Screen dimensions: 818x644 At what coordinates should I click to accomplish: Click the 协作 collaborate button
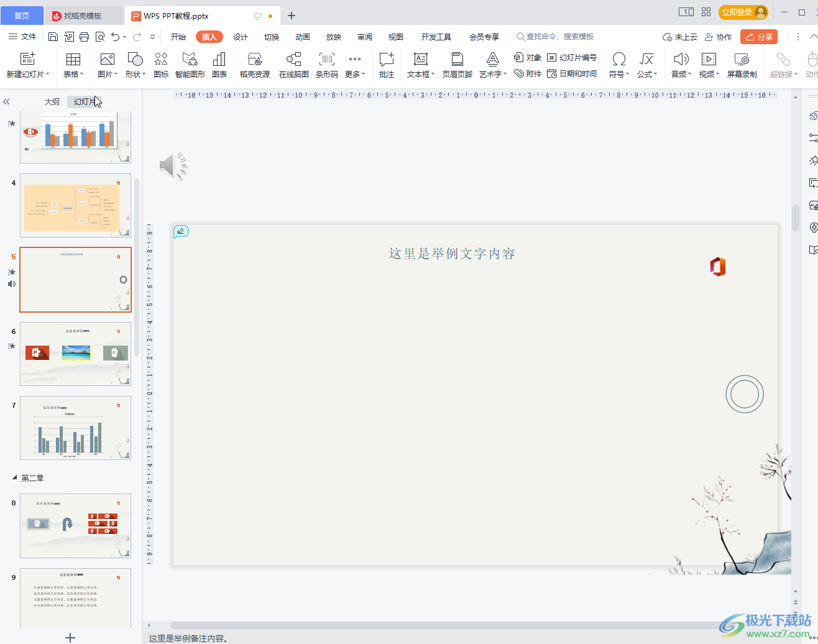pyautogui.click(x=718, y=37)
